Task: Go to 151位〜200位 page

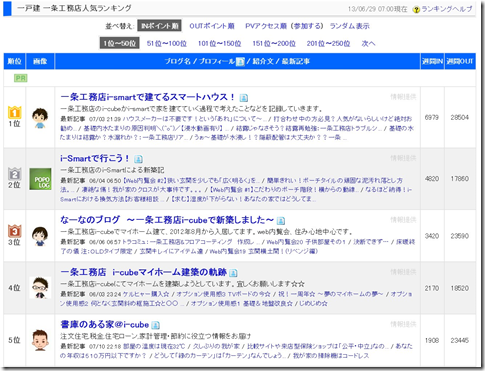Action: coord(274,43)
